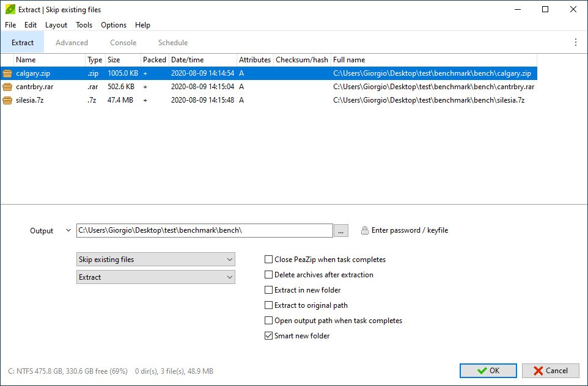Sort by Packed column header

(155, 60)
